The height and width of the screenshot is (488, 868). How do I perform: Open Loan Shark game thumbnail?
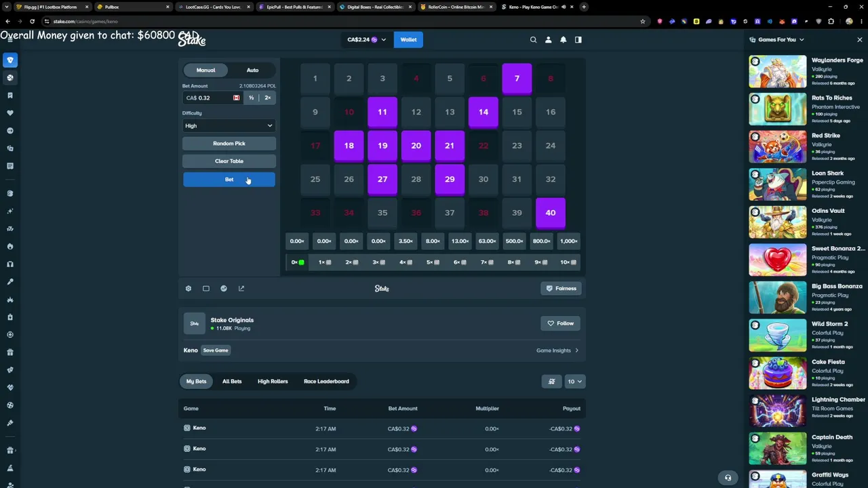tap(778, 185)
